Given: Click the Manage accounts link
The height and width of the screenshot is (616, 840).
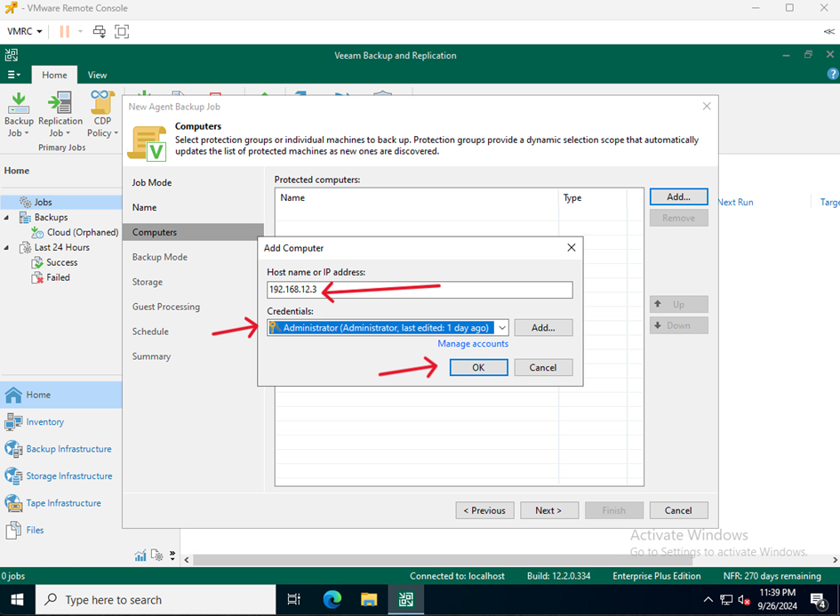Looking at the screenshot, I should pos(473,344).
